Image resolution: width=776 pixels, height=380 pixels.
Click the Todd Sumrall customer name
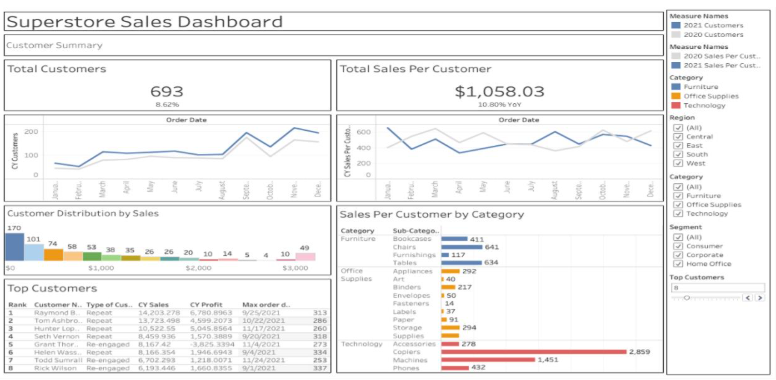[x=58, y=360]
